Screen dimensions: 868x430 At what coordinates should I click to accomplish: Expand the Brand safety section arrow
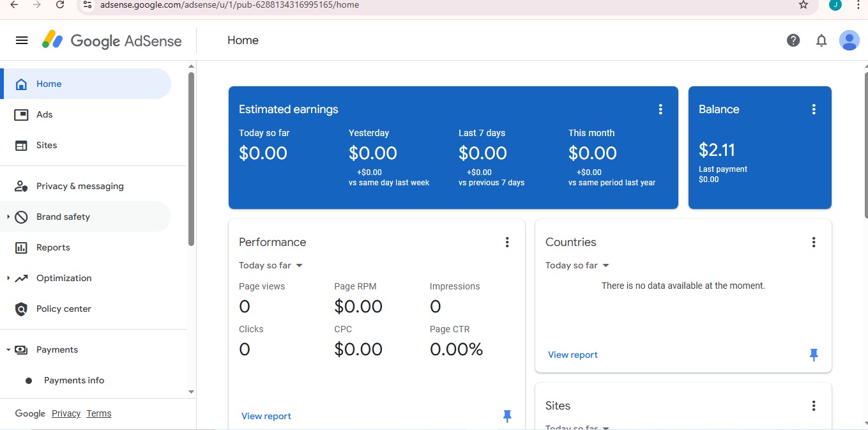tap(8, 217)
